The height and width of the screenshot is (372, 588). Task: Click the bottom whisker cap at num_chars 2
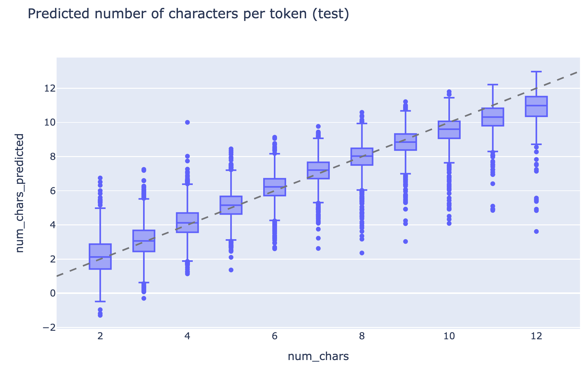point(100,302)
